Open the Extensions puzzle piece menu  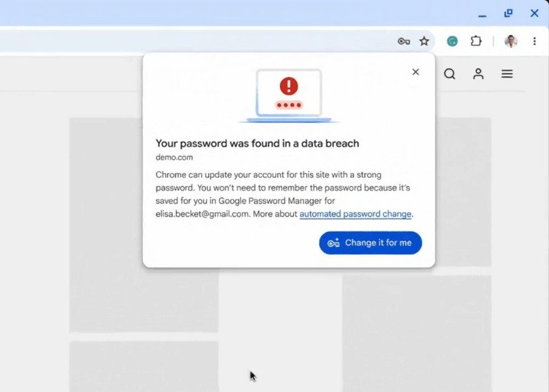coord(476,41)
